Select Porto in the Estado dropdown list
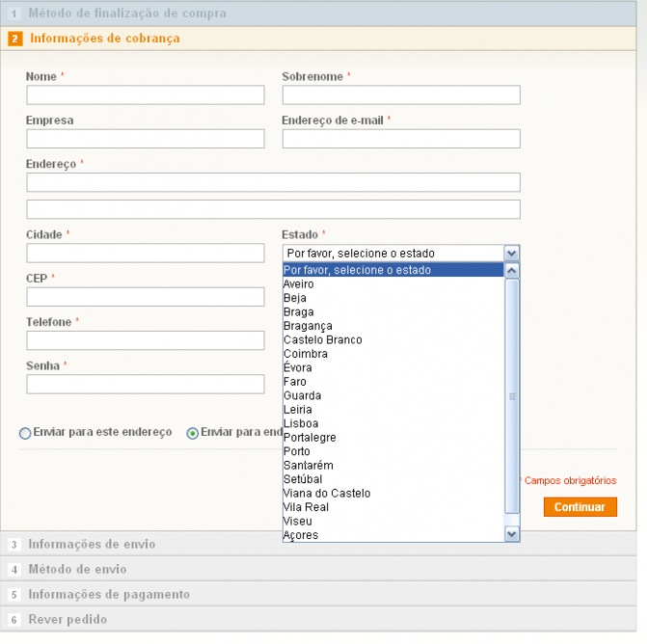The width and height of the screenshot is (647, 644). [x=297, y=451]
